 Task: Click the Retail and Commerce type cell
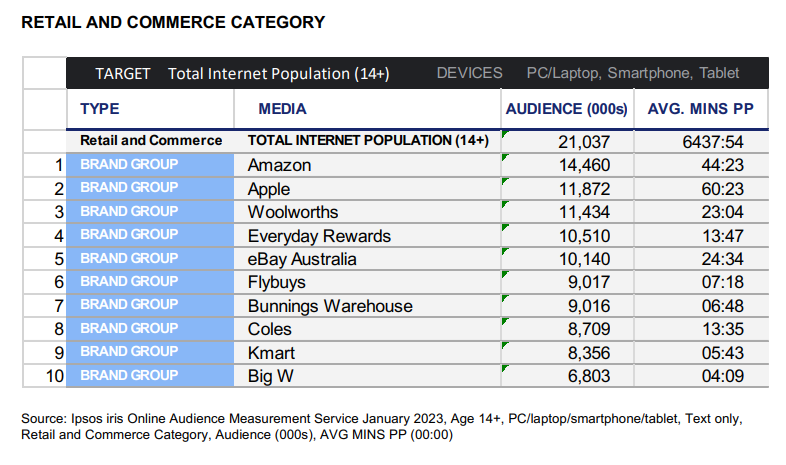(150, 141)
